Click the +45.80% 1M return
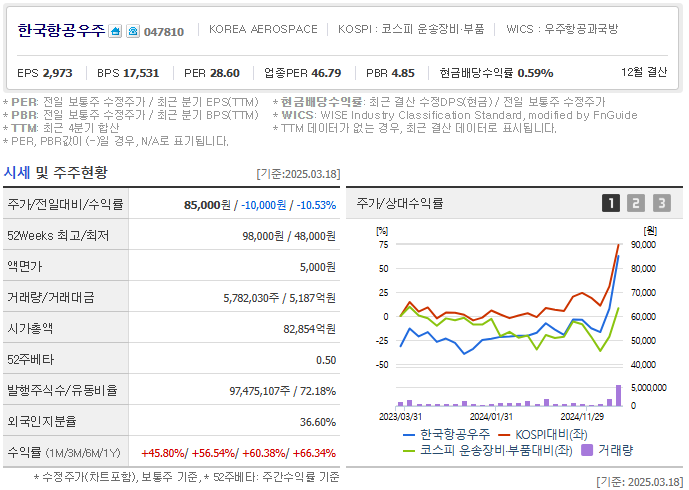The image size is (689, 490). [x=163, y=453]
